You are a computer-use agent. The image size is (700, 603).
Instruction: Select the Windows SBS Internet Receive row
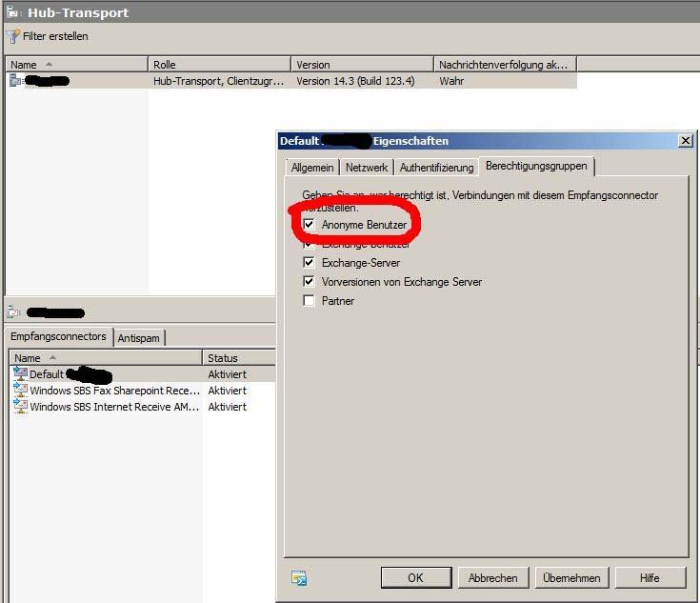(x=143, y=407)
